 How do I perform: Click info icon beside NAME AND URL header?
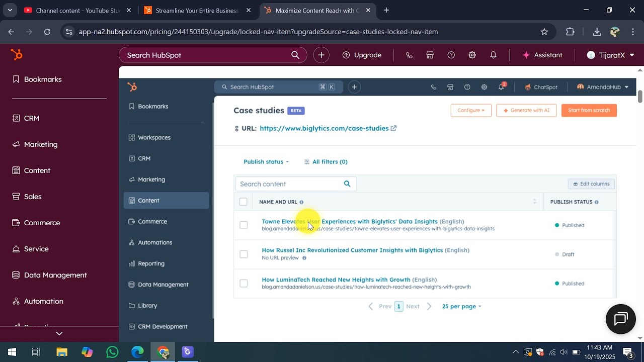pos(301,202)
